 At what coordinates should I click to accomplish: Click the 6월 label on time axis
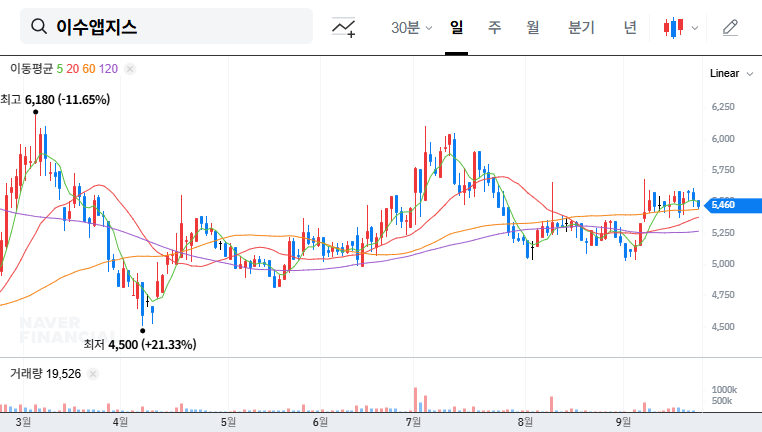pyautogui.click(x=320, y=422)
